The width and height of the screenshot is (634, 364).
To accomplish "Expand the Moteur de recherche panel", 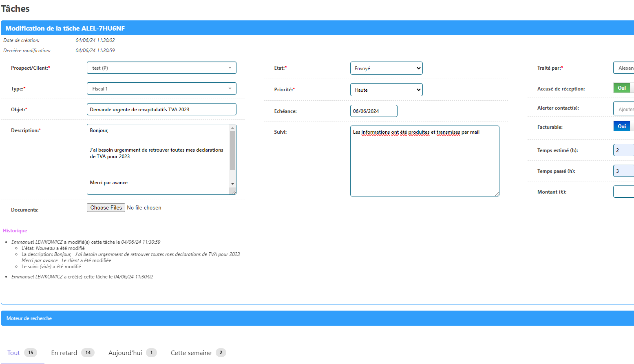I will [x=29, y=318].
